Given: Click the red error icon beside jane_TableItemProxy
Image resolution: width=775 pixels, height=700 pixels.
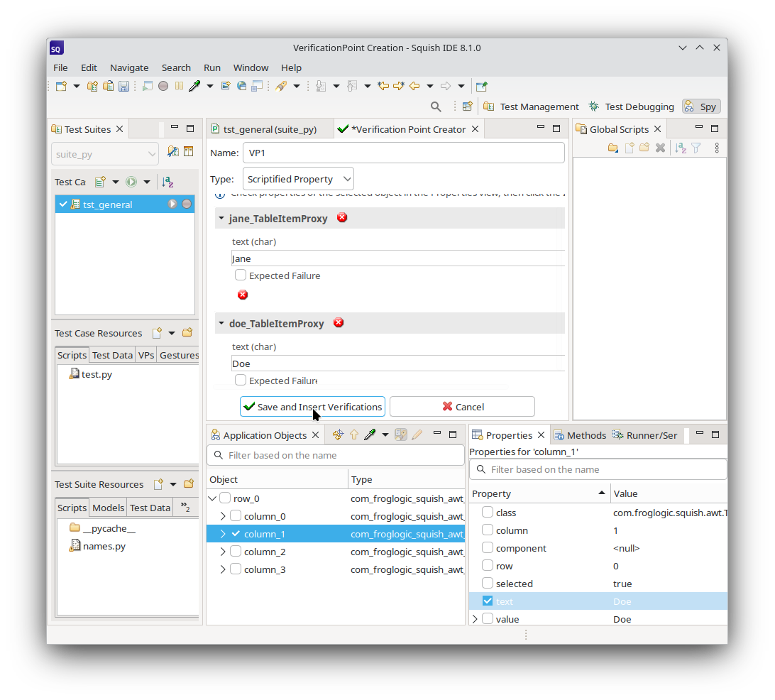Looking at the screenshot, I should click(342, 218).
